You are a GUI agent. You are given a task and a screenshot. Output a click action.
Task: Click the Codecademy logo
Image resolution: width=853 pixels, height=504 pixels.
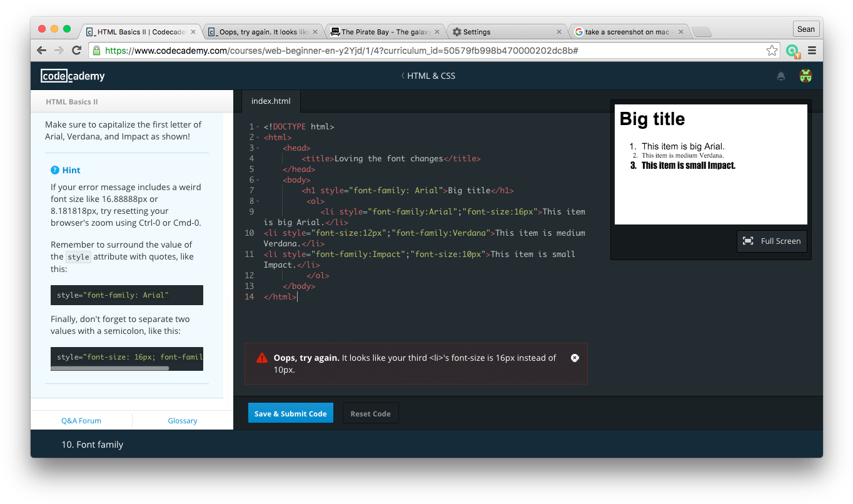tap(73, 76)
